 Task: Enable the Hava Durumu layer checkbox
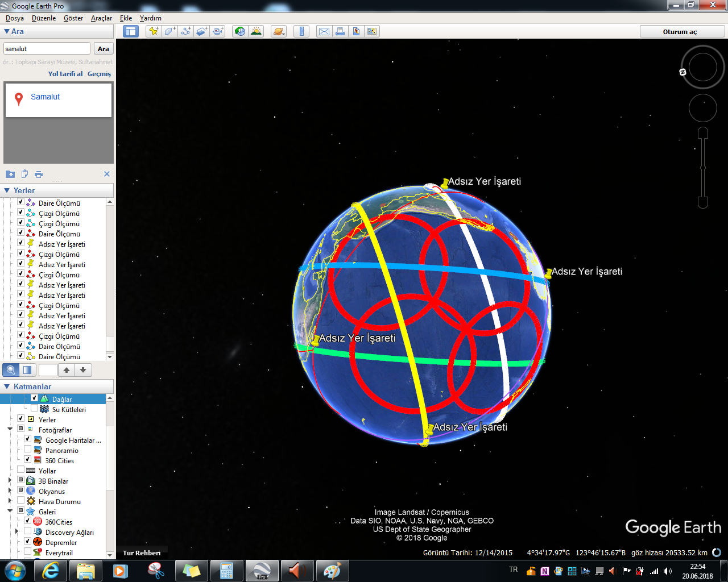click(x=20, y=501)
